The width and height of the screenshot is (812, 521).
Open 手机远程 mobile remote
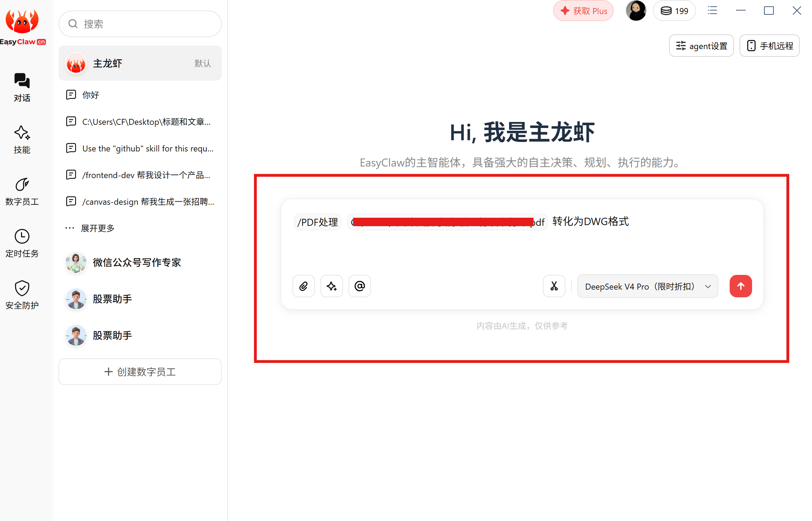pyautogui.click(x=770, y=46)
